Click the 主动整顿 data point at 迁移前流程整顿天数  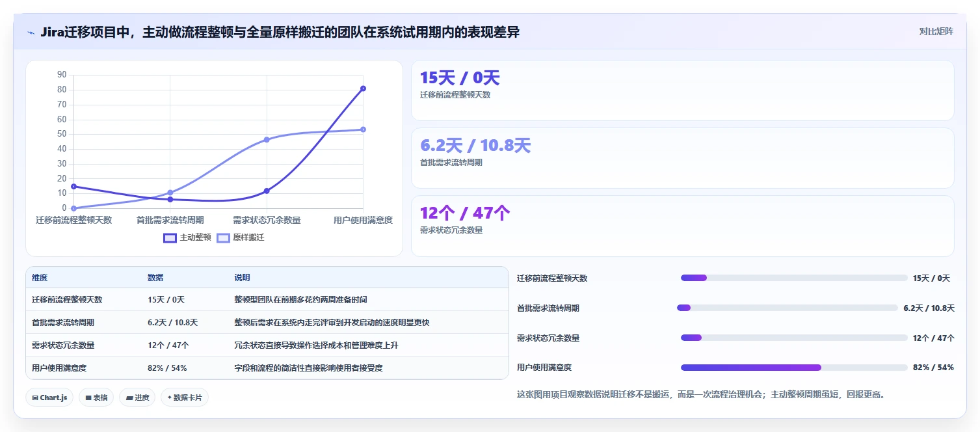74,186
